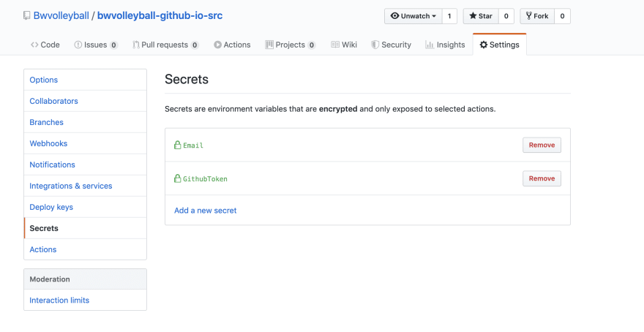This screenshot has width=644, height=332.
Task: Open Webhooks settings in sidebar
Action: pos(85,143)
